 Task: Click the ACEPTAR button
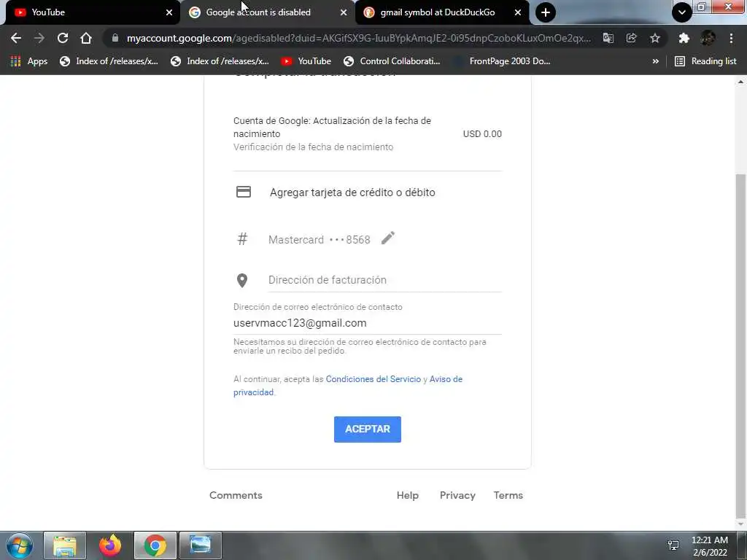368,429
